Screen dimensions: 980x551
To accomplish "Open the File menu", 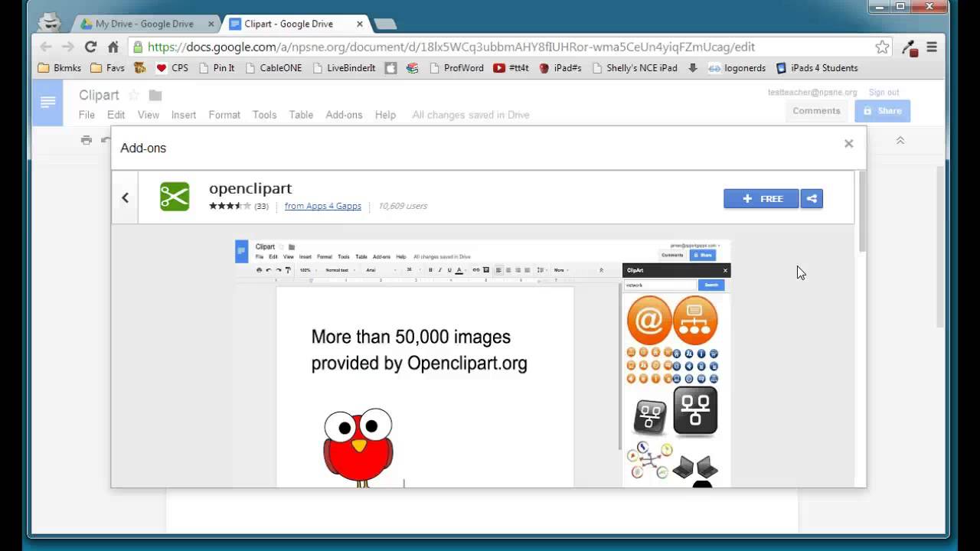I will click(87, 115).
